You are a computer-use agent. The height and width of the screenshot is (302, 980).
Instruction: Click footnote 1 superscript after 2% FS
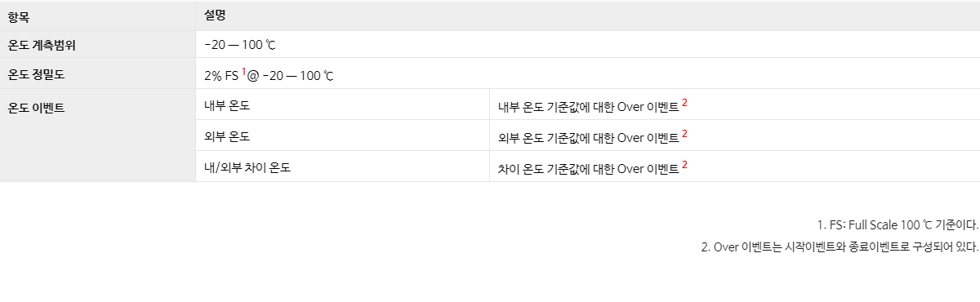point(244,71)
